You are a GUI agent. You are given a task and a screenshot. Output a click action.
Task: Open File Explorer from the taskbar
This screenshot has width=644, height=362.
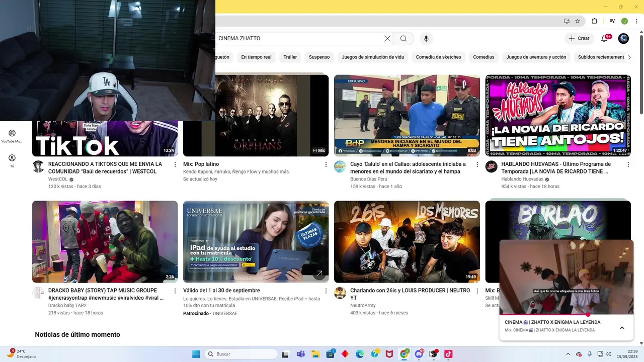coord(315,354)
